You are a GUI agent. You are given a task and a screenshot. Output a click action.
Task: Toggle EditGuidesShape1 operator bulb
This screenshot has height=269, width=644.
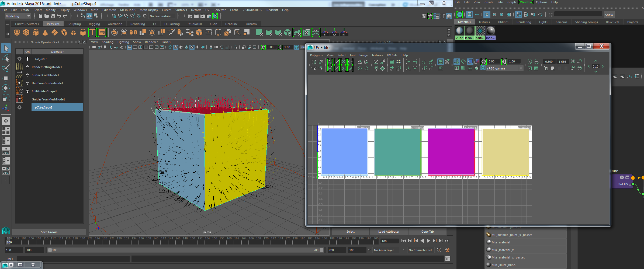point(27,91)
